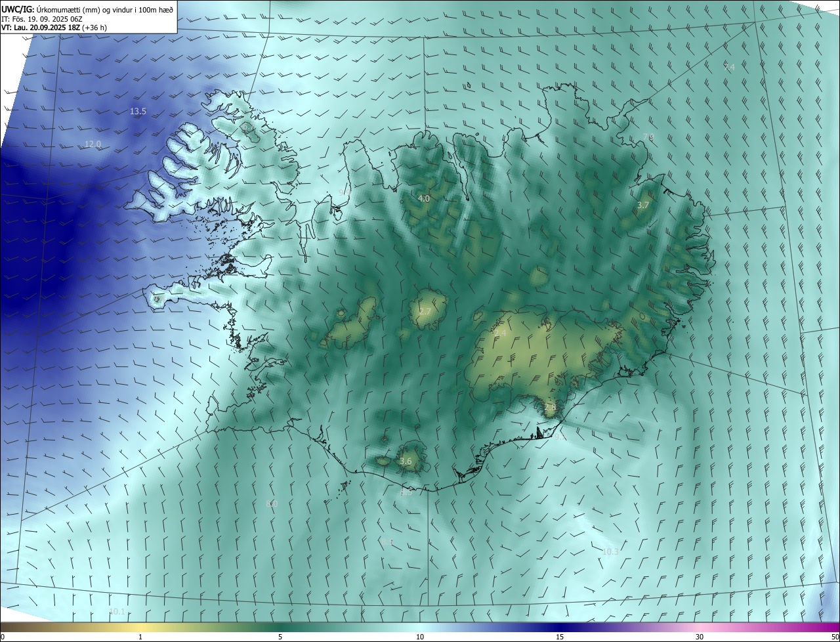Click the 3.7 value label in northeast Iceland

[x=643, y=205]
